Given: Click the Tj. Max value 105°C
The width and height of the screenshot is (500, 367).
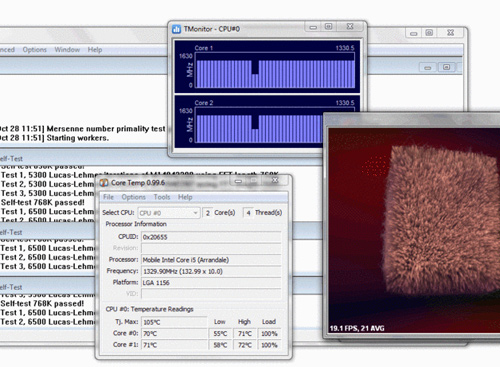Looking at the screenshot, I should coord(174,322).
